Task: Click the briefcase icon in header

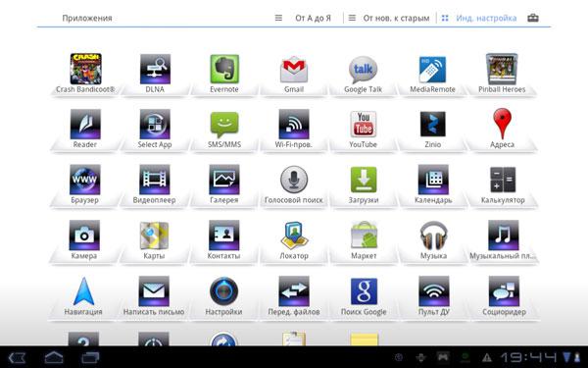Action: 533,18
